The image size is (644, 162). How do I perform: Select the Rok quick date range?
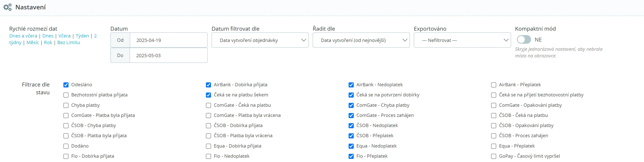pyautogui.click(x=48, y=43)
